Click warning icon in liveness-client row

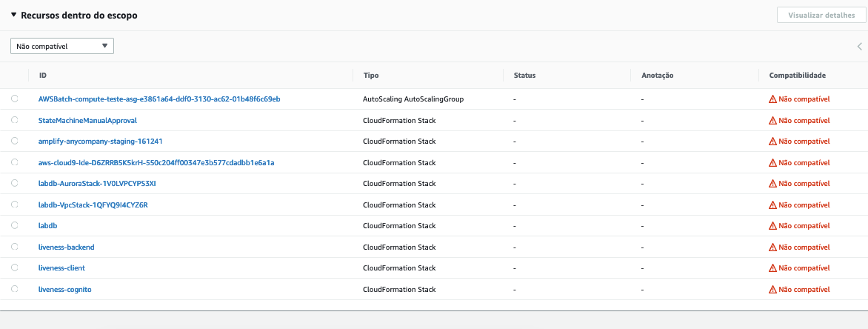pyautogui.click(x=772, y=268)
